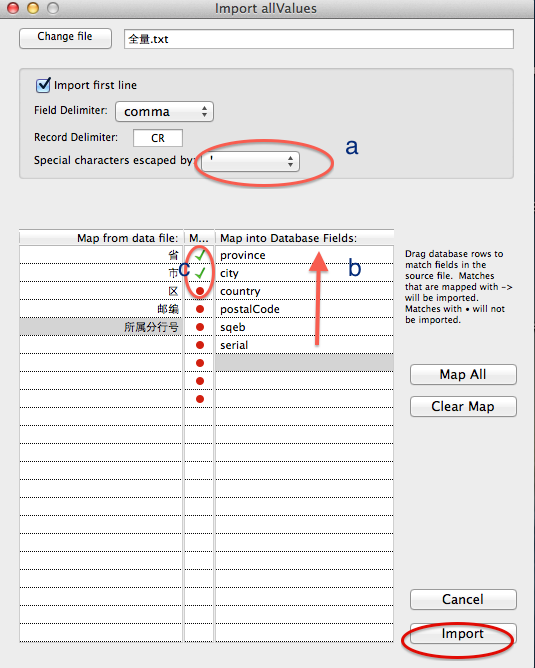This screenshot has width=535, height=668.
Task: Click the file name field showing 全量.txt
Action: tap(319, 39)
